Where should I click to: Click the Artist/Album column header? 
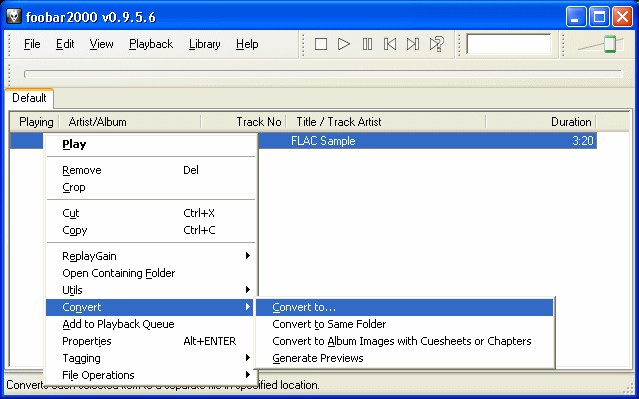(130, 122)
